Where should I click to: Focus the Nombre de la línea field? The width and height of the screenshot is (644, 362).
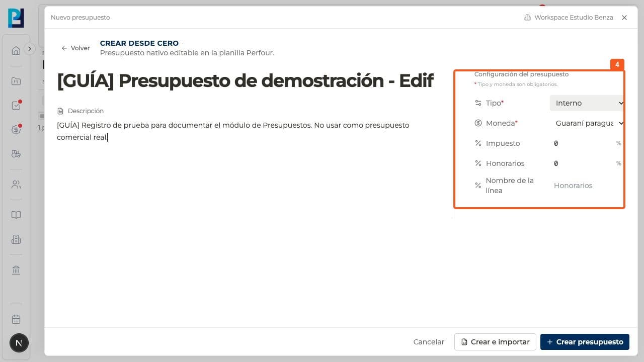(x=587, y=186)
